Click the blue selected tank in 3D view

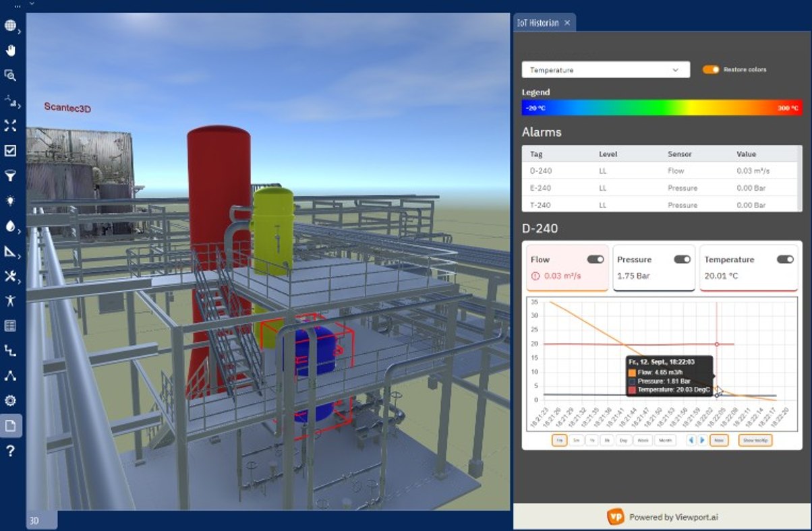click(316, 350)
